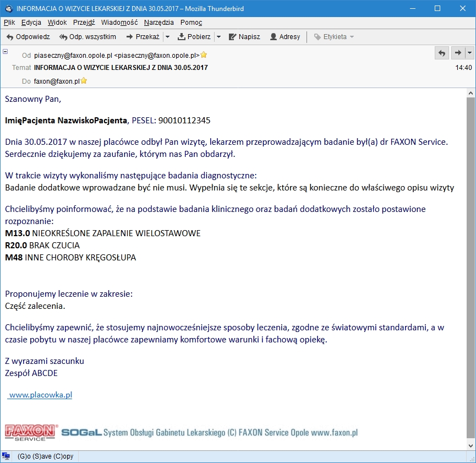Reply to all with Odp. wszystkim
The width and height of the screenshot is (476, 463).
(87, 37)
